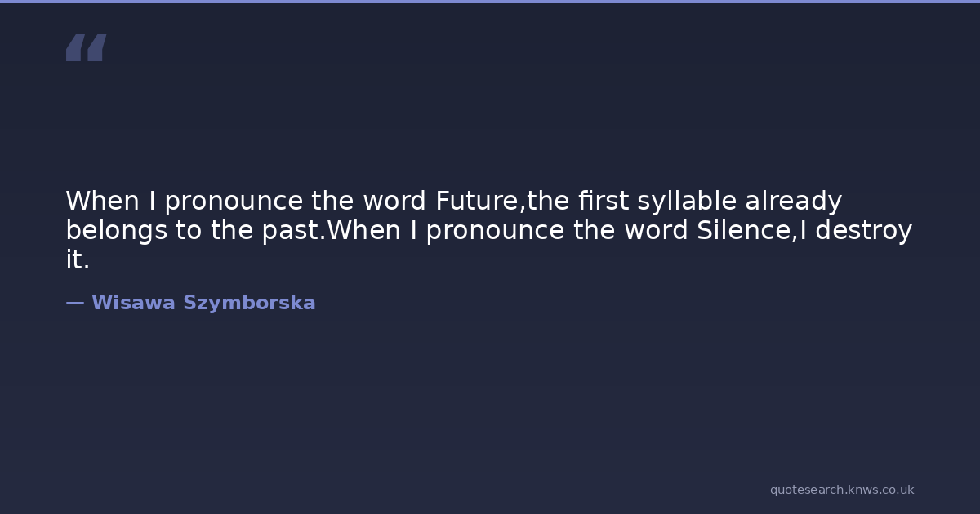
Task: Click the quotesearch.knws.co.uk watermark link
Action: click(x=841, y=490)
